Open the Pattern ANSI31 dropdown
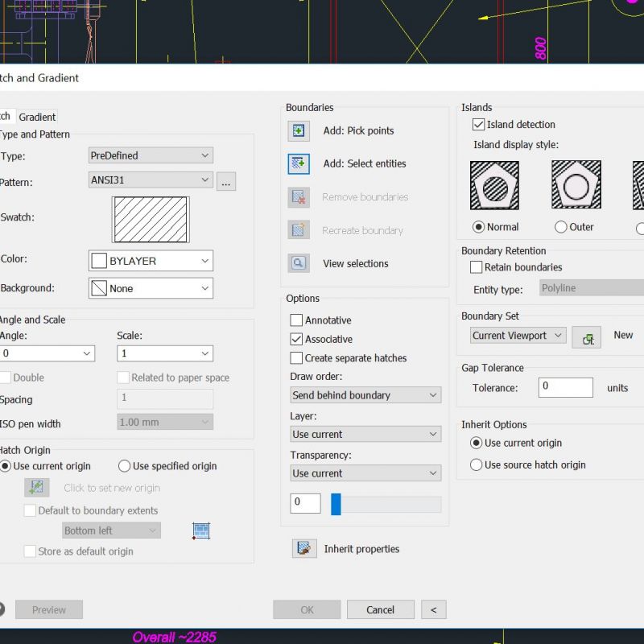 [x=151, y=180]
